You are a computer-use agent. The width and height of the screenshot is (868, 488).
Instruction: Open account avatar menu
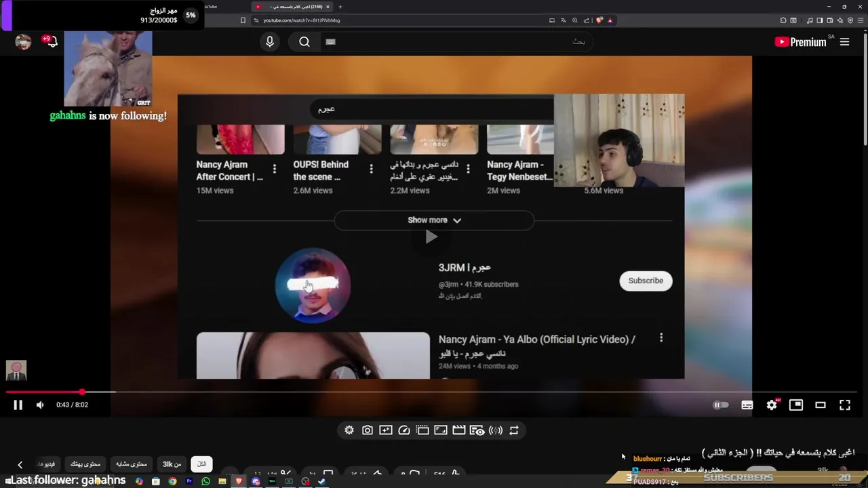pos(23,42)
